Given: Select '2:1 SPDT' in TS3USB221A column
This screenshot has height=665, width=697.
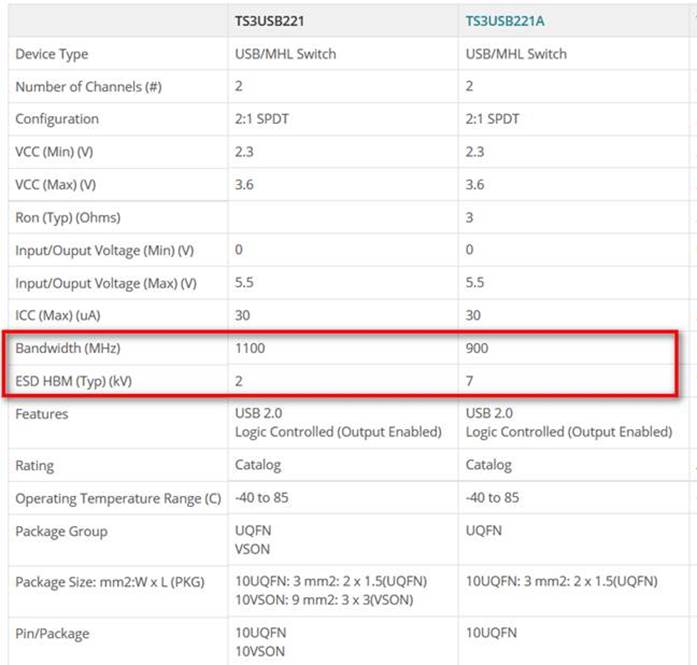Looking at the screenshot, I should [493, 119].
